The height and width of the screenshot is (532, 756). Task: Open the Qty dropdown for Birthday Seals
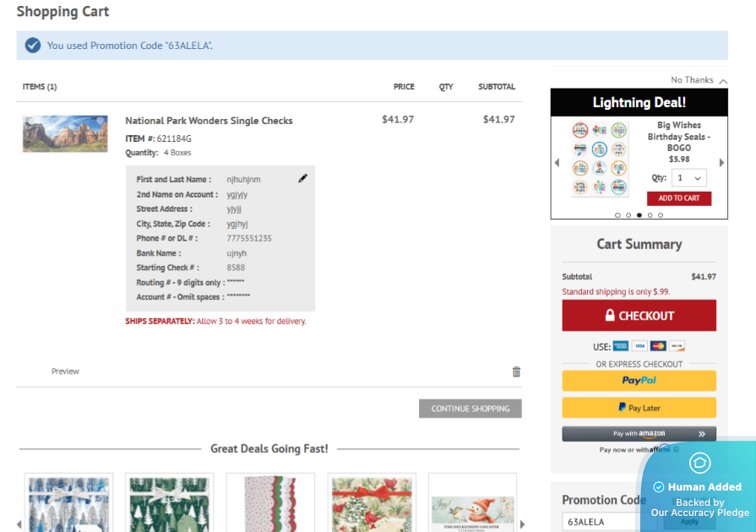tap(689, 178)
